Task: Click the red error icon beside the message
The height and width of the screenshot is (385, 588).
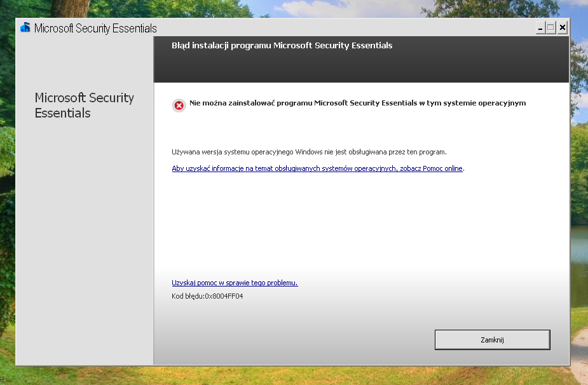Action: tap(179, 105)
